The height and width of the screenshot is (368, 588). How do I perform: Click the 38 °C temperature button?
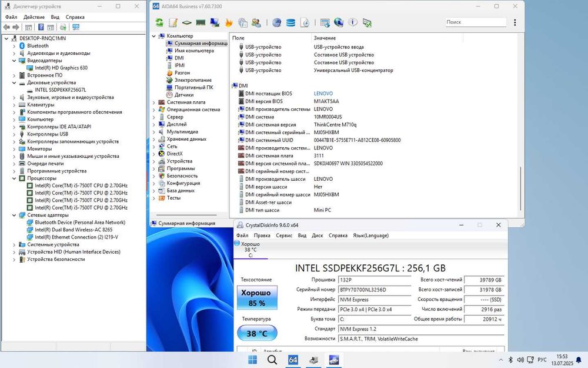(x=256, y=333)
